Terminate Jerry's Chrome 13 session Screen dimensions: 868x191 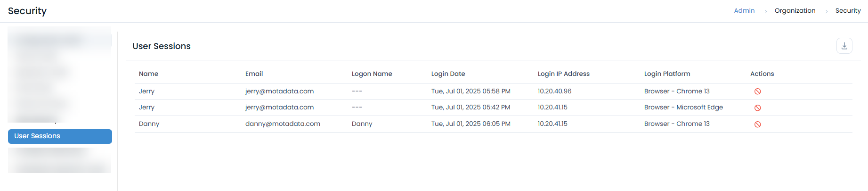pos(757,91)
